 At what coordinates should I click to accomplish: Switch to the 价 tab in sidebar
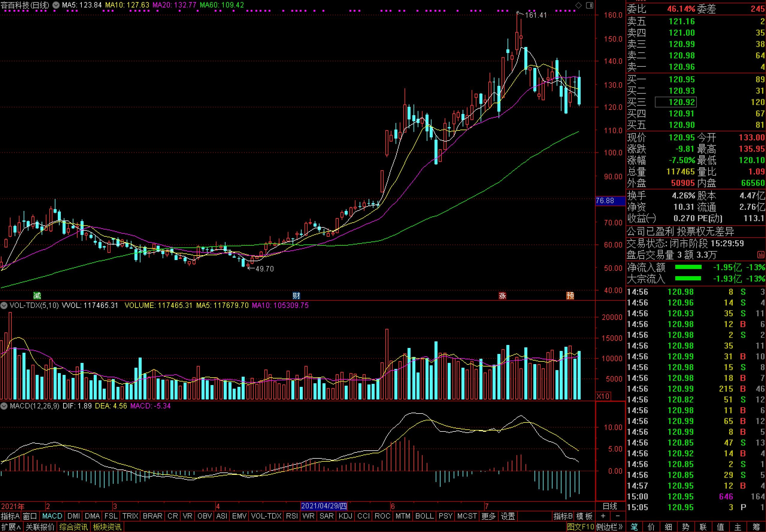click(x=651, y=527)
